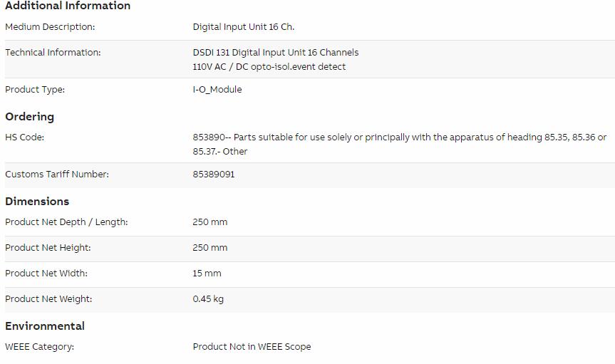The width and height of the screenshot is (615, 364).
Task: Select the Technical Information label
Action: [x=53, y=53]
